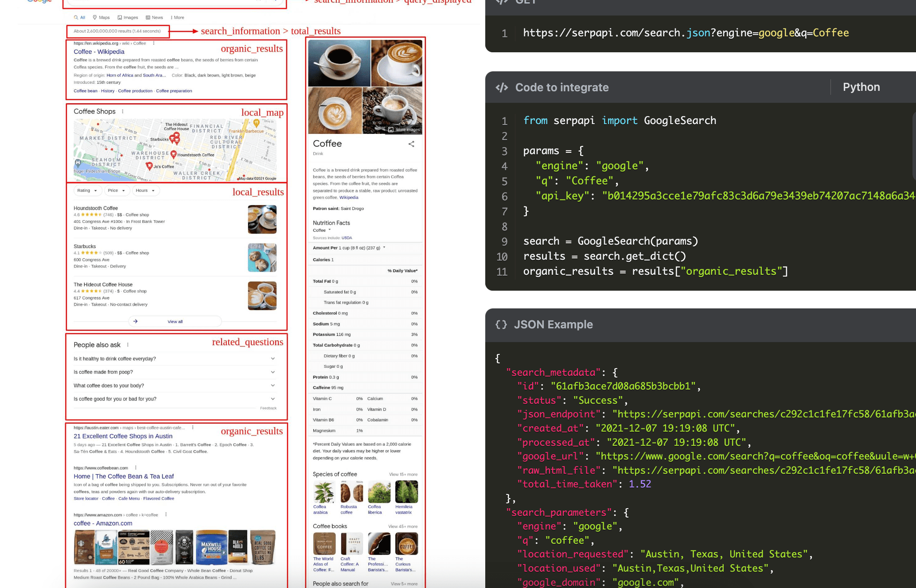Open the Hours filter dropdown
The width and height of the screenshot is (916, 588).
145,191
